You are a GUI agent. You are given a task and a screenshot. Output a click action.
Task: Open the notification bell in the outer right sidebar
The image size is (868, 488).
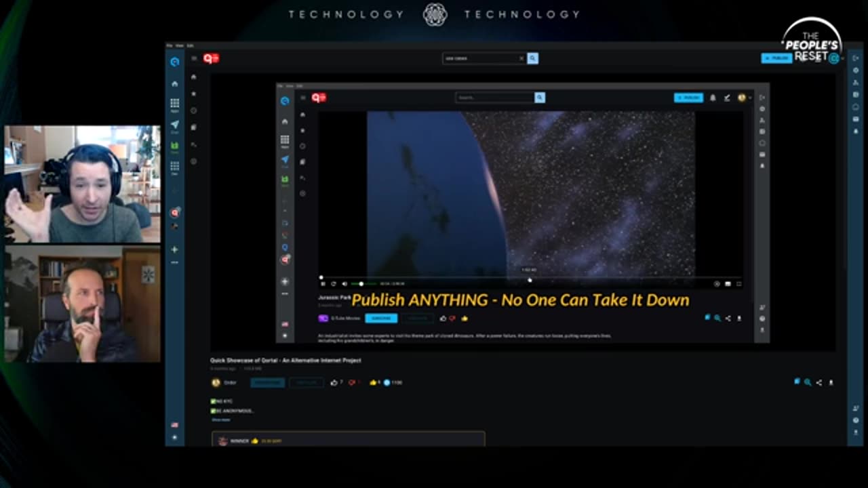(x=856, y=131)
